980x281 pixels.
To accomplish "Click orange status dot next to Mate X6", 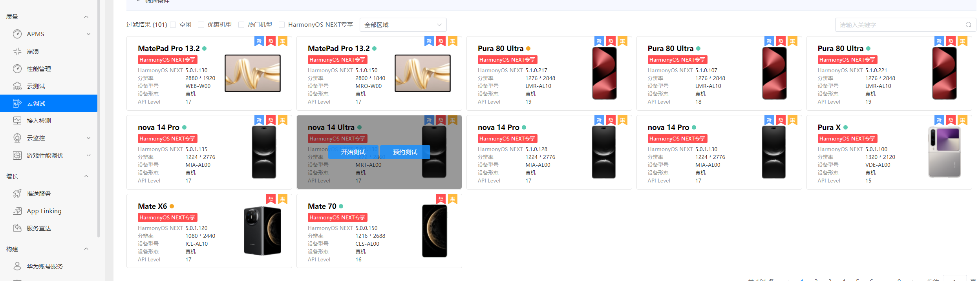I will tap(172, 206).
